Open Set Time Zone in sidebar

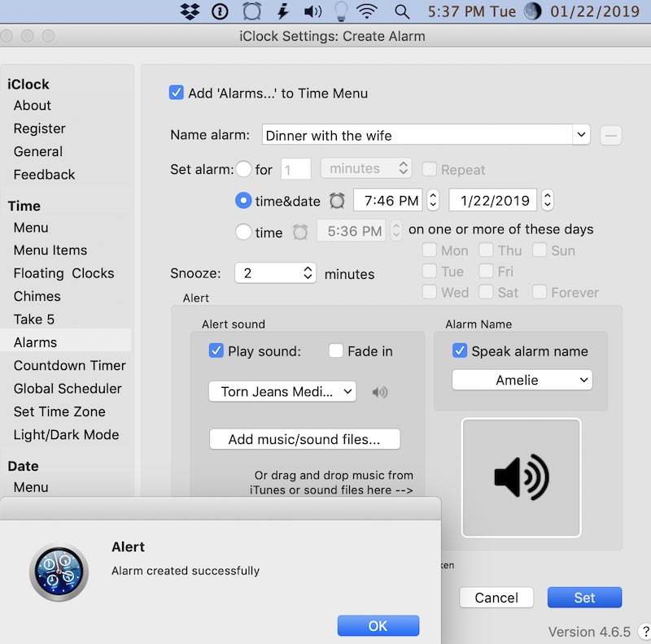click(x=59, y=411)
